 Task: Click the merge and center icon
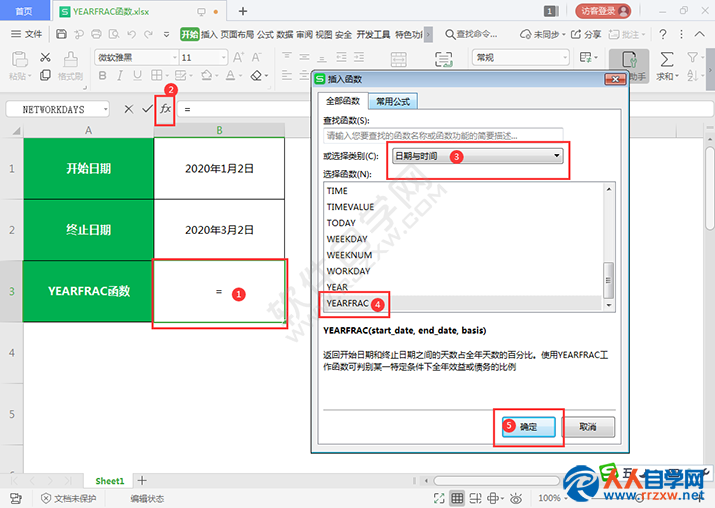[399, 60]
